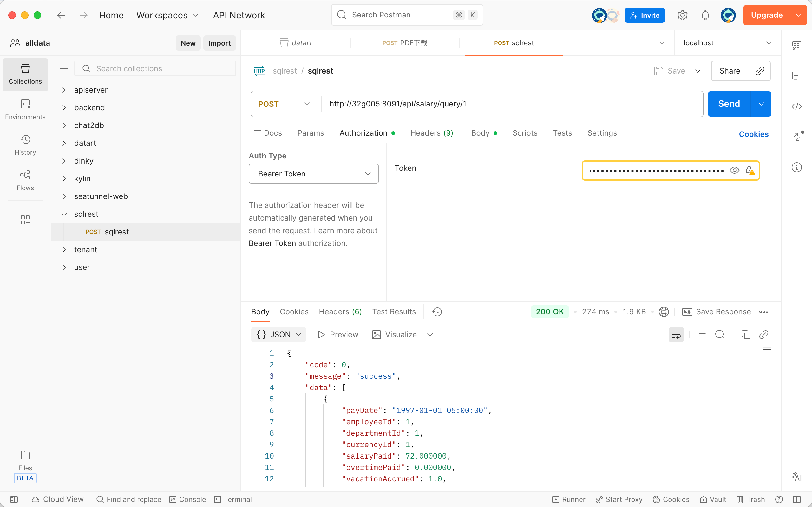The height and width of the screenshot is (507, 812).
Task: Toggle word wrap in the response viewer
Action: [x=676, y=334]
